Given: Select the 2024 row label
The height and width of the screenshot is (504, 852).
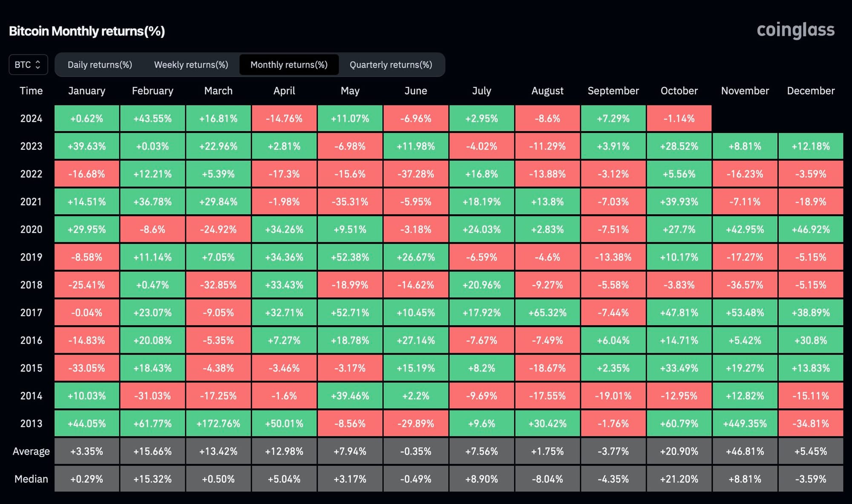Looking at the screenshot, I should pos(31,118).
